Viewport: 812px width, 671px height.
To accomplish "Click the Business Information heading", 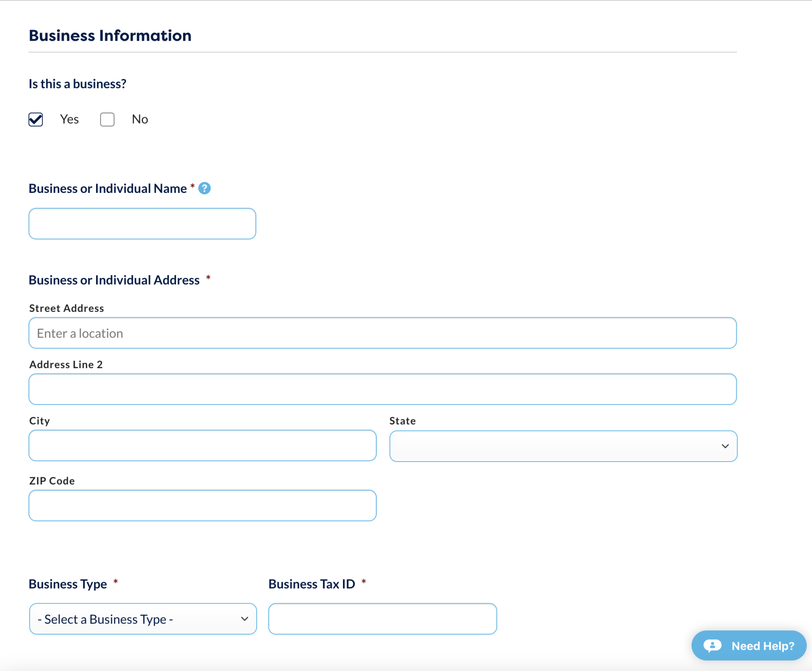I will [x=110, y=36].
